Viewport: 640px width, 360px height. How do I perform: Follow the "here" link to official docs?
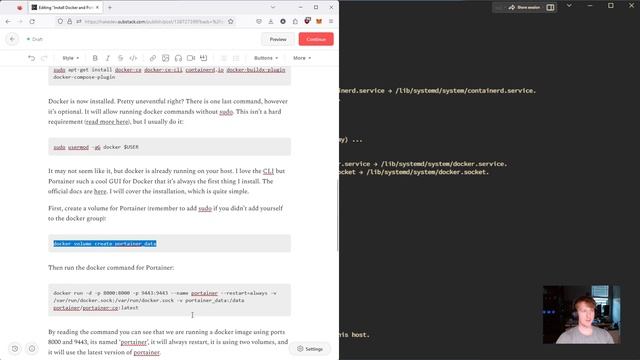(x=100, y=191)
